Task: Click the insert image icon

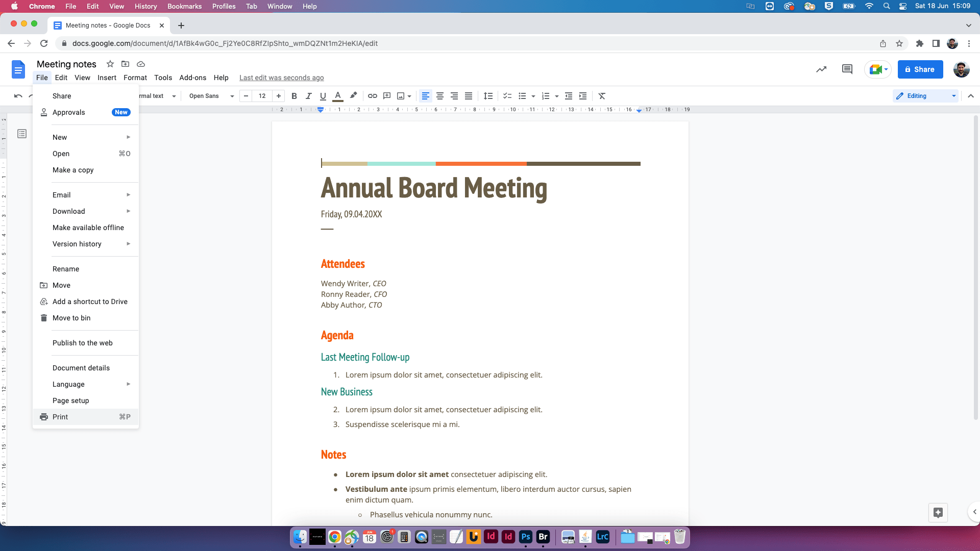Action: 401,96
